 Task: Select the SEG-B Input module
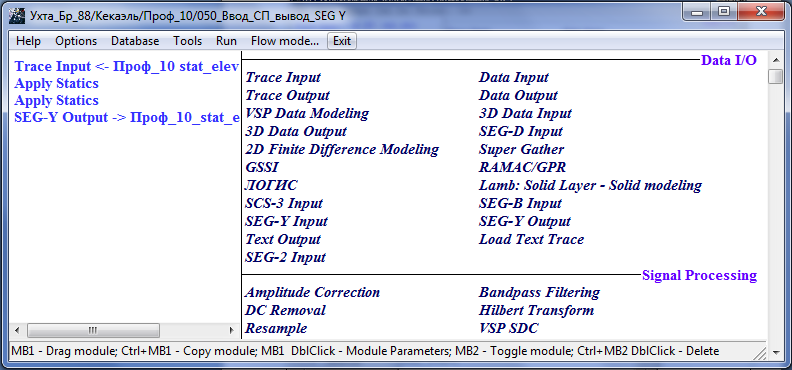pyautogui.click(x=520, y=203)
